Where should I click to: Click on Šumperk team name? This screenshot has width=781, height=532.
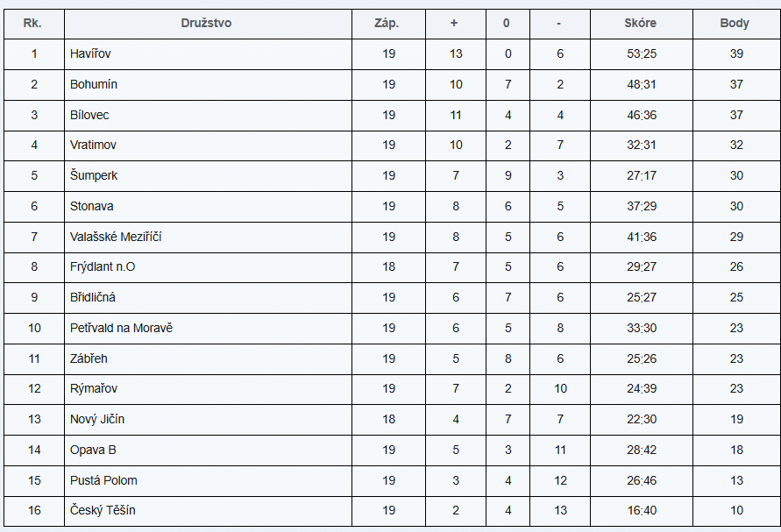pyautogui.click(x=94, y=176)
